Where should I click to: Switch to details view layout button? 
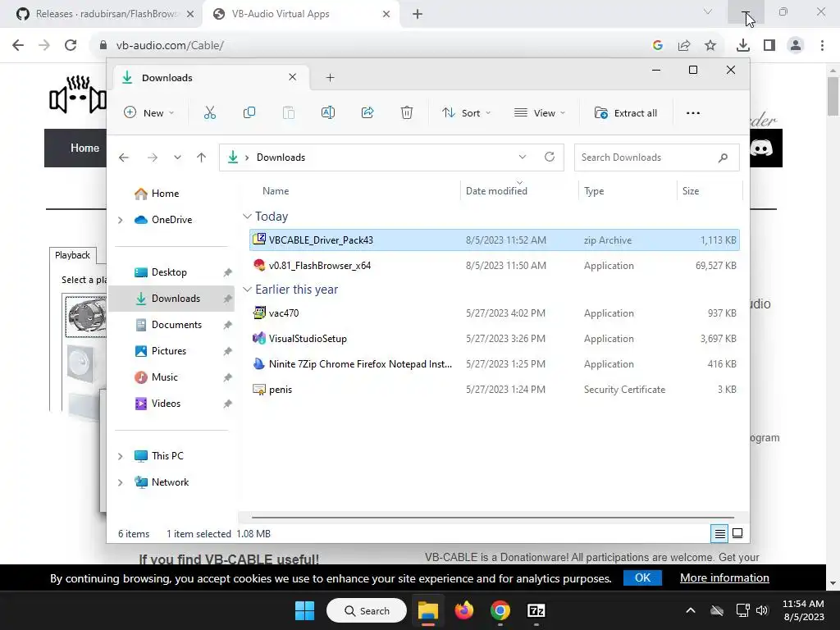coord(719,533)
